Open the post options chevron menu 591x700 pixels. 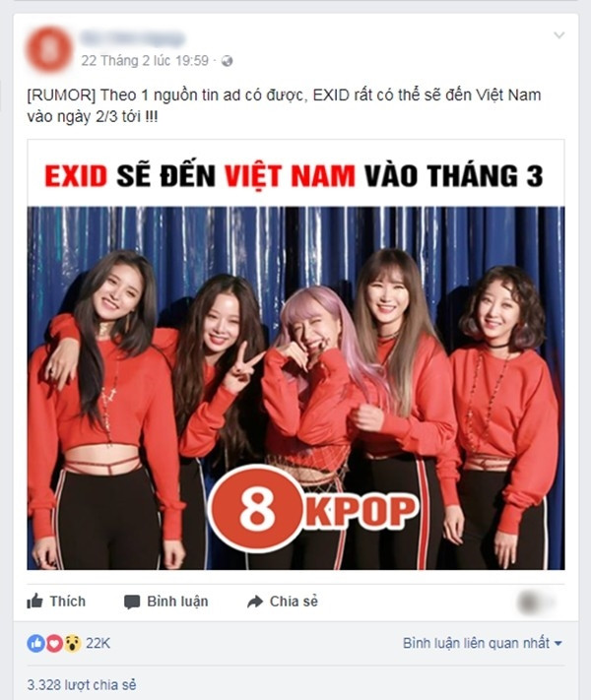tap(559, 34)
